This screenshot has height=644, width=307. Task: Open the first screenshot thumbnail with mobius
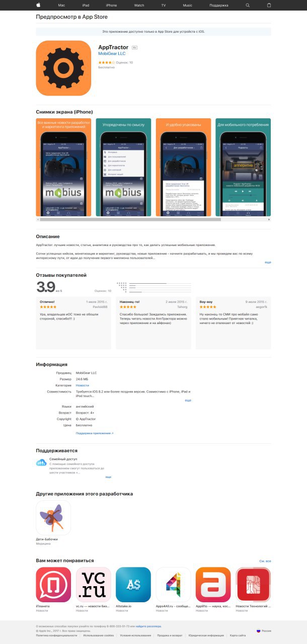click(x=63, y=168)
